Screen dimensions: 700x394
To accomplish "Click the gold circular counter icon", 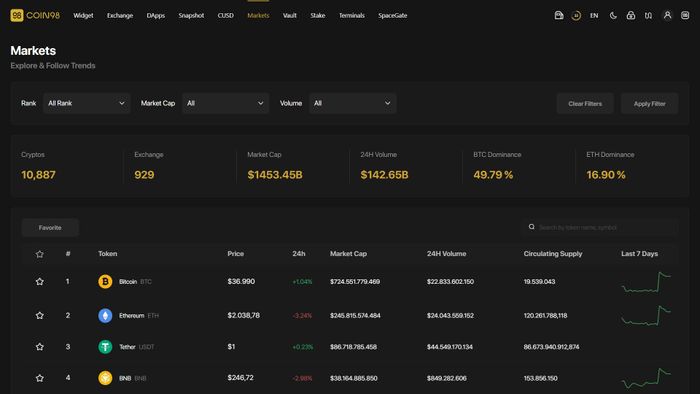I will pyautogui.click(x=576, y=16).
